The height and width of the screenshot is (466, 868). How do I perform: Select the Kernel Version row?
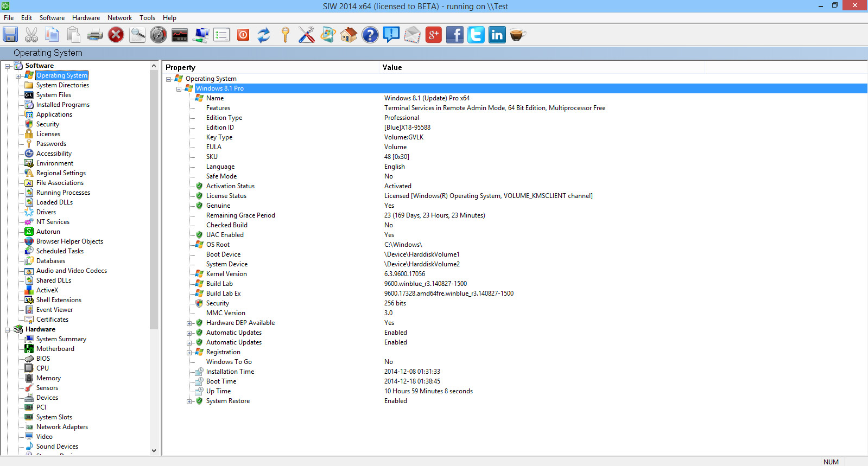click(x=226, y=274)
